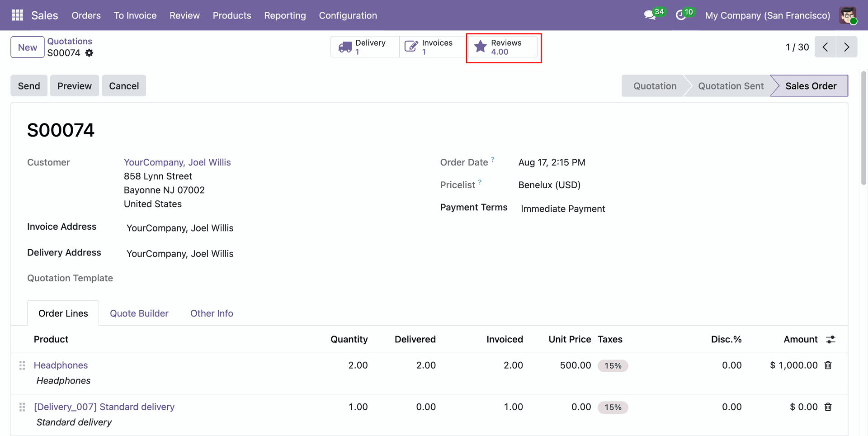
Task: Click the Order Date value Aug 17
Action: pos(552,162)
